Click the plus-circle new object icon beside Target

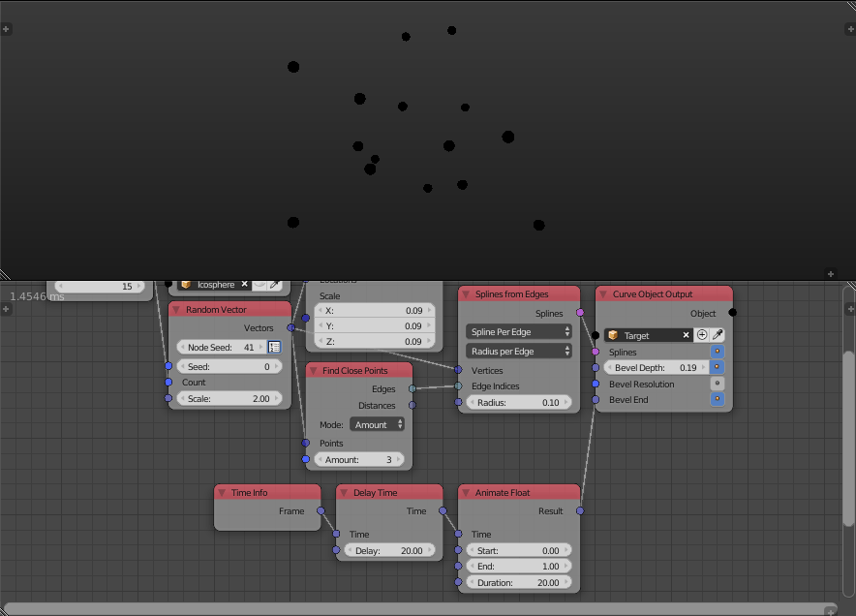tap(702, 335)
